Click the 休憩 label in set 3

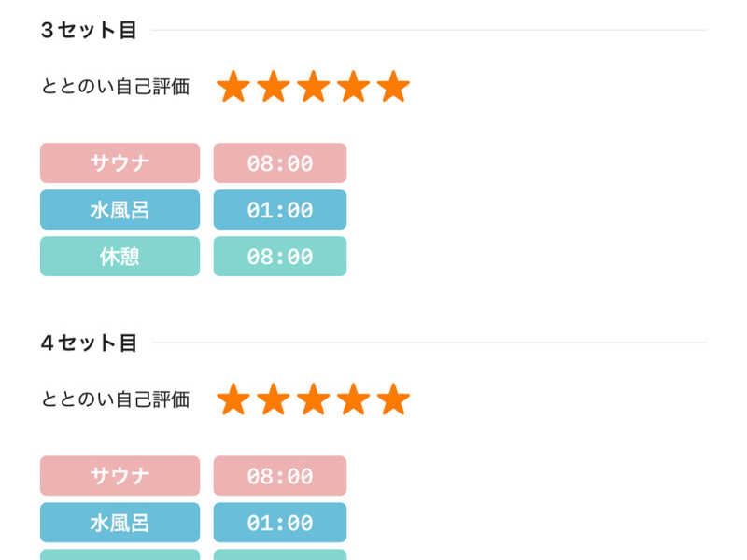coord(120,257)
